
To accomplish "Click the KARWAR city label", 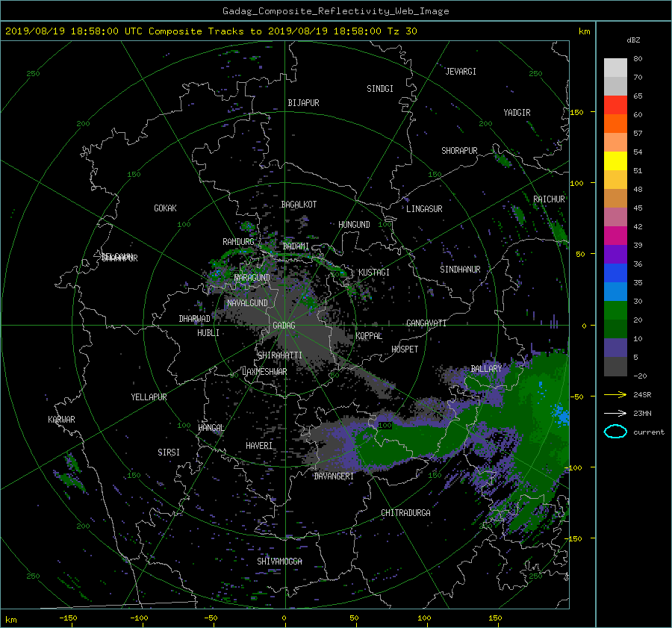I will point(61,419).
